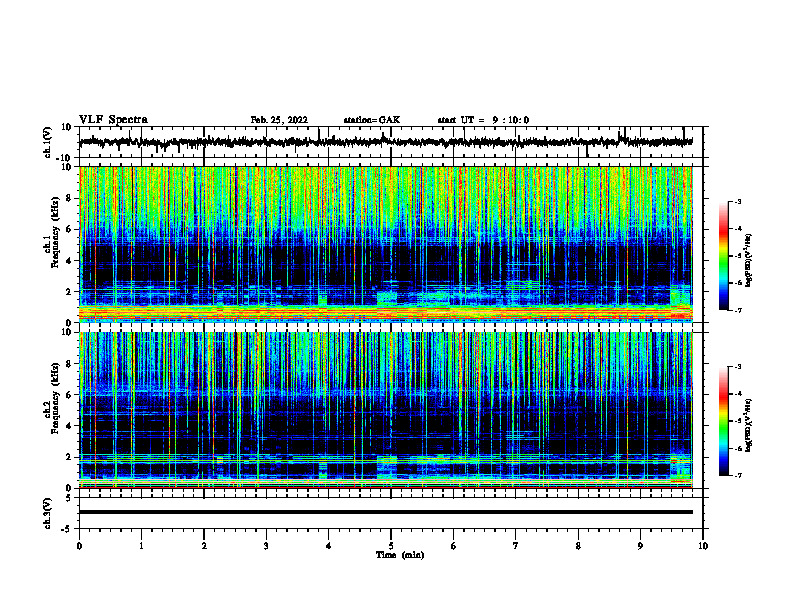The image size is (792, 612).
Task: Click the flat black ch.3 voltage line
Action: pyautogui.click(x=386, y=512)
